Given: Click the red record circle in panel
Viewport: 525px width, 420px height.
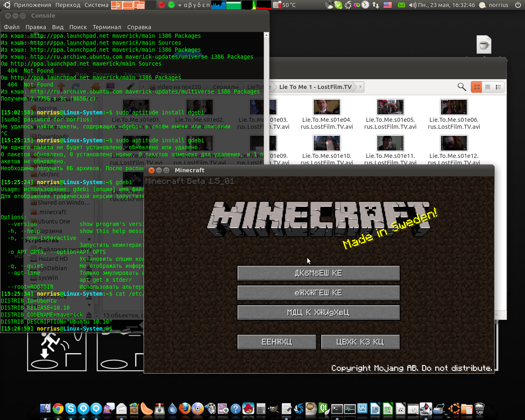Looking at the screenshot, I should click(162, 5).
